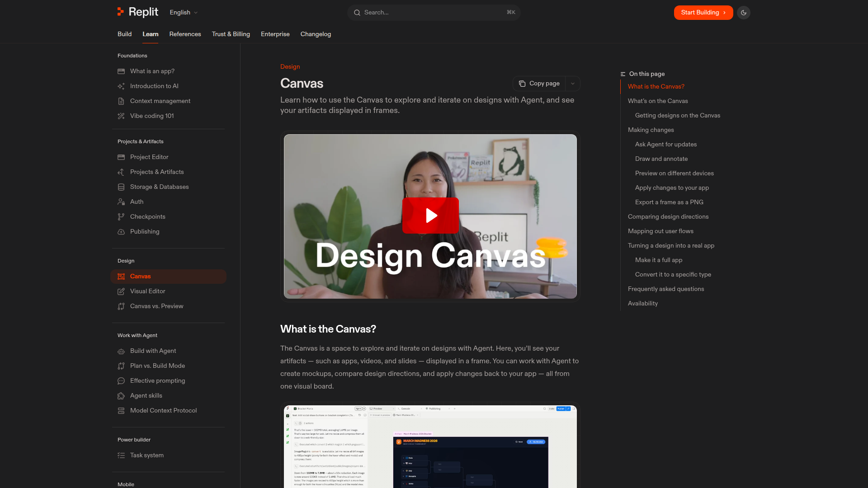This screenshot has width=868, height=488.
Task: Go to 'Draw and annotate' section
Action: (661, 159)
